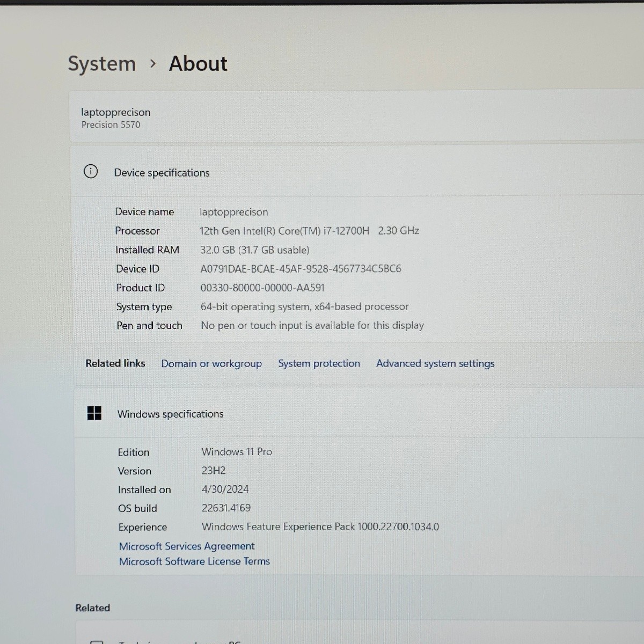
Task: Click the 'Related' section heading
Action: click(92, 608)
